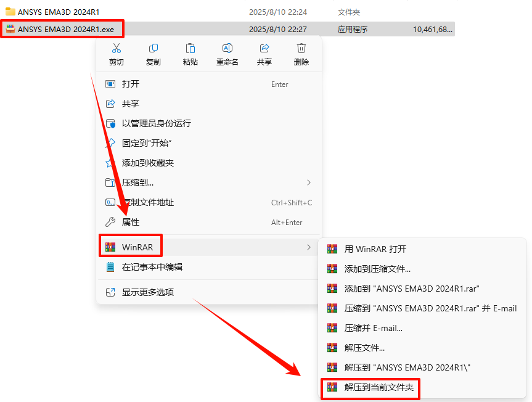The height and width of the screenshot is (402, 532).
Task: Select the ANSYS EMA3D 2024R1.exe file icon
Action: coord(10,29)
